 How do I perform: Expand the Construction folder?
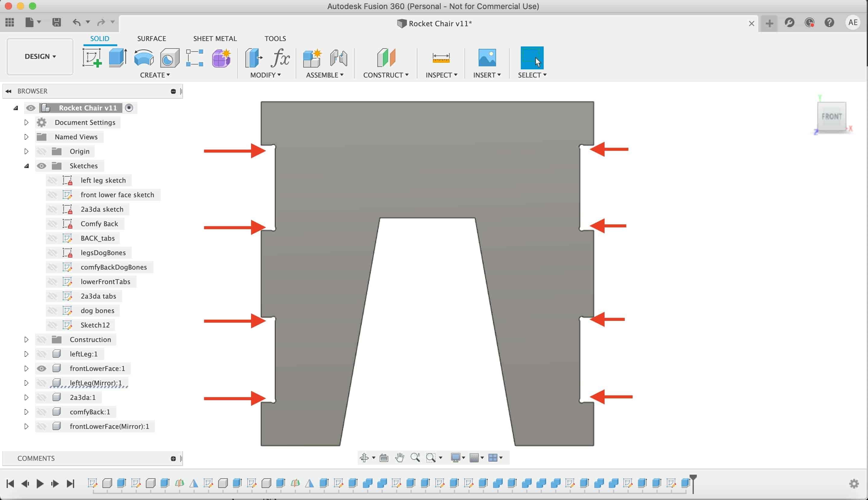pos(25,339)
